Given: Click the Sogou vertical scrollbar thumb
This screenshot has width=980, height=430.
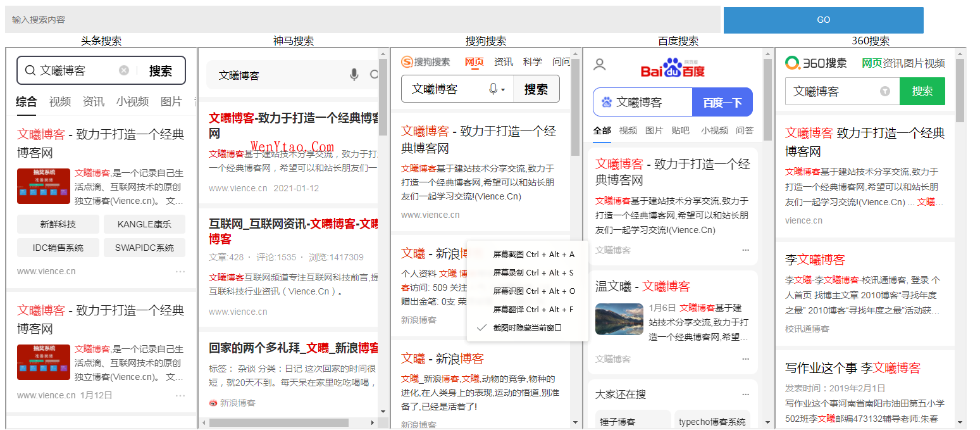Looking at the screenshot, I should [x=575, y=108].
